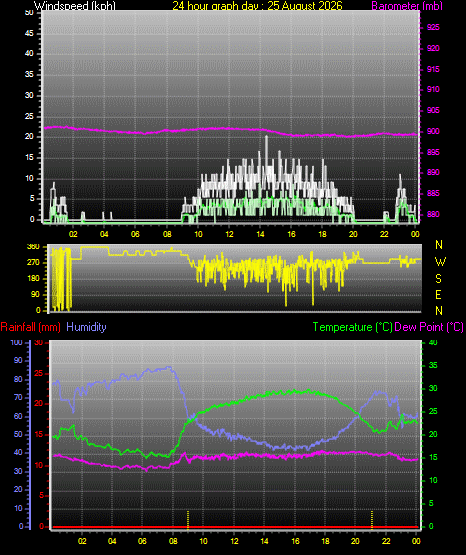Click the "Barometer (mb)" axis title

coord(407,6)
